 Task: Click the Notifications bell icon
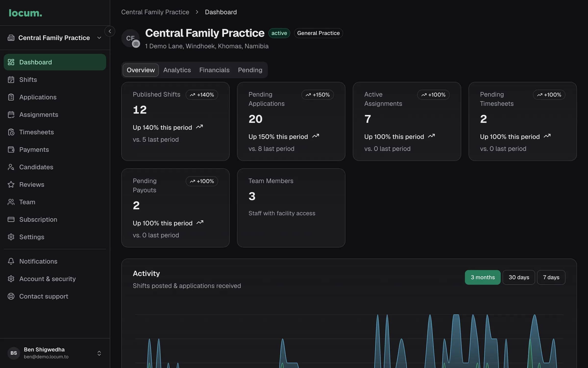tap(11, 261)
